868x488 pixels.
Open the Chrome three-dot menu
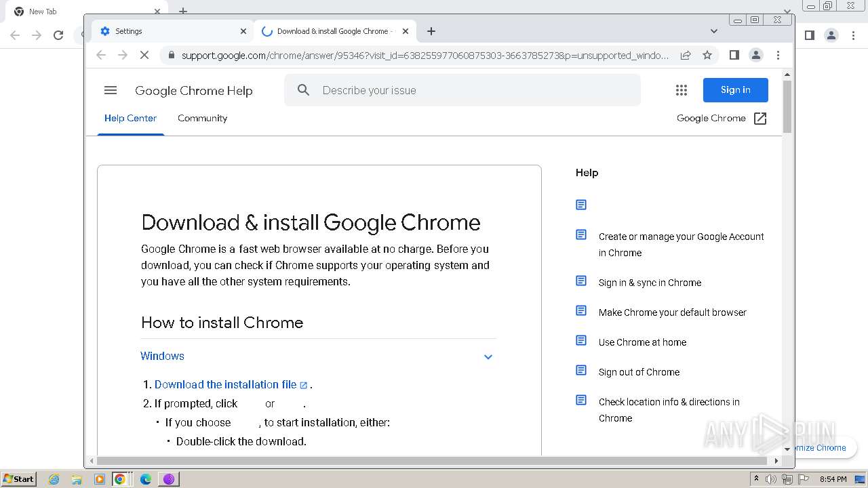(778, 55)
